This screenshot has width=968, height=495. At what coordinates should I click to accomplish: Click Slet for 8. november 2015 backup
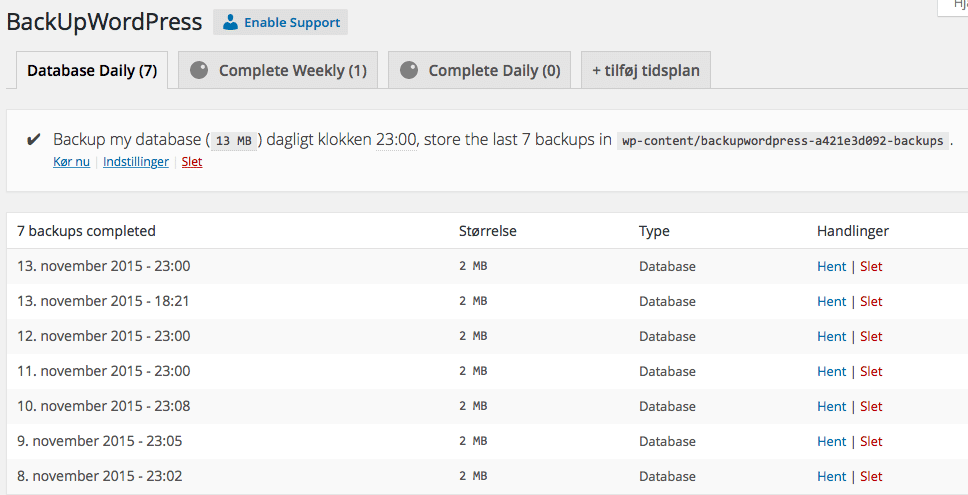[871, 476]
